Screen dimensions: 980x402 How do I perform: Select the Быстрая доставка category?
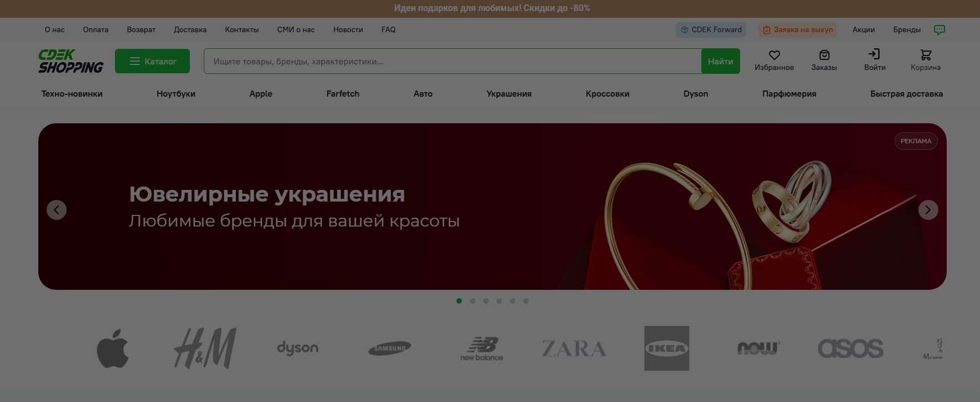coord(906,94)
